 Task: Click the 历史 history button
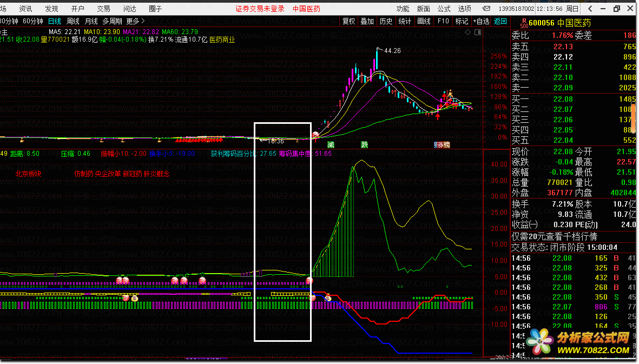386,21
